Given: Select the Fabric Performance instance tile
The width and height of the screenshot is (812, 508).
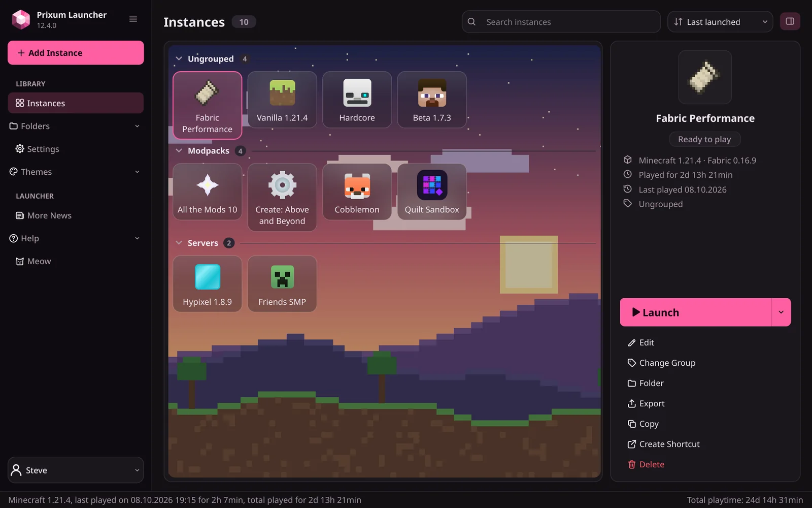Looking at the screenshot, I should (x=207, y=105).
